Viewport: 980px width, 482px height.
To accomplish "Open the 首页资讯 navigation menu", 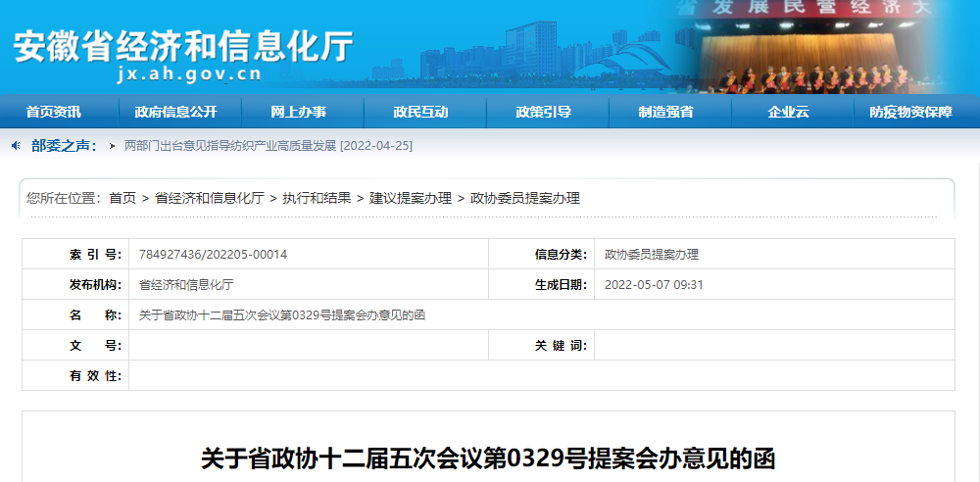I will click(x=54, y=112).
